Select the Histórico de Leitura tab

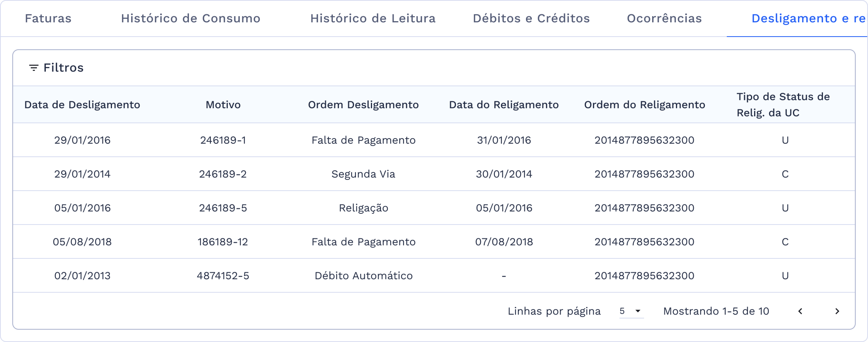pos(373,18)
